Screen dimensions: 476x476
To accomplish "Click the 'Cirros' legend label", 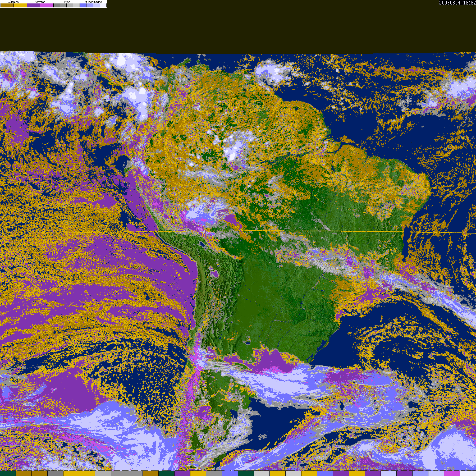I will tap(66, 2).
